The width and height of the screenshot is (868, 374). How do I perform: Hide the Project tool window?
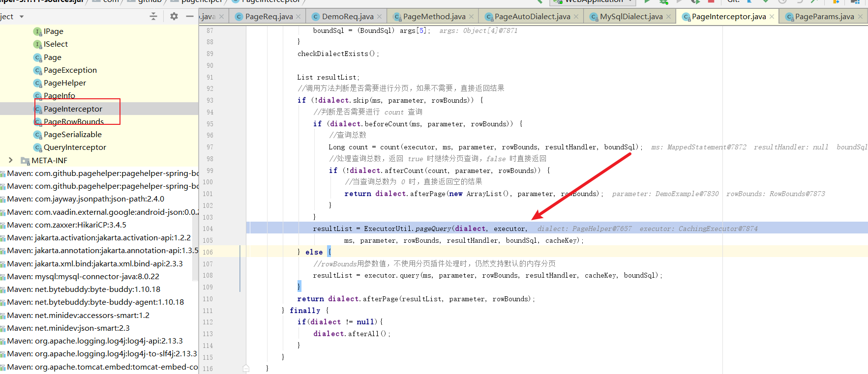(190, 16)
